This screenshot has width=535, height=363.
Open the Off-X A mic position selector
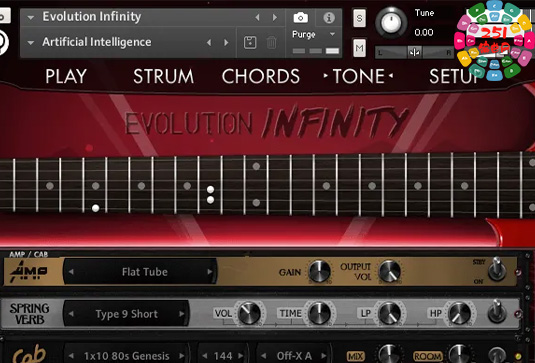[x=294, y=356]
